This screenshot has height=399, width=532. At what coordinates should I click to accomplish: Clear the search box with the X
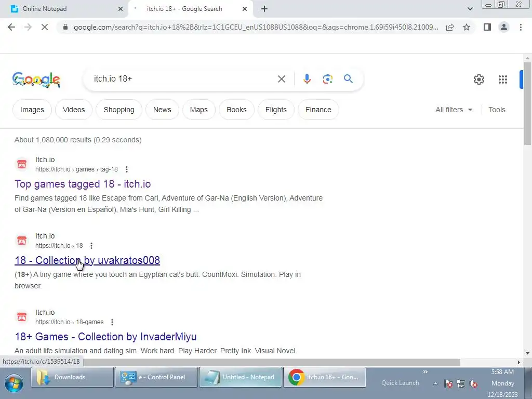(x=281, y=79)
